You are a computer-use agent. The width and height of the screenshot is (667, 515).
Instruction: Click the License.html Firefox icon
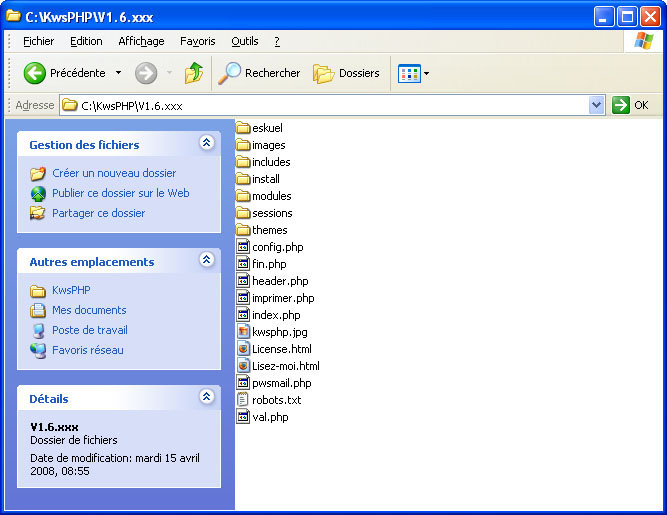click(x=243, y=349)
